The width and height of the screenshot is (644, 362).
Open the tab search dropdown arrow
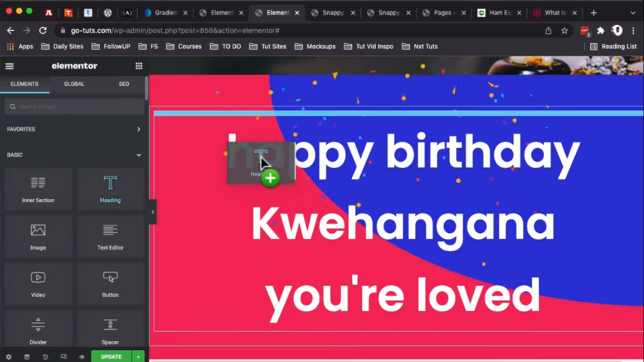[633, 13]
